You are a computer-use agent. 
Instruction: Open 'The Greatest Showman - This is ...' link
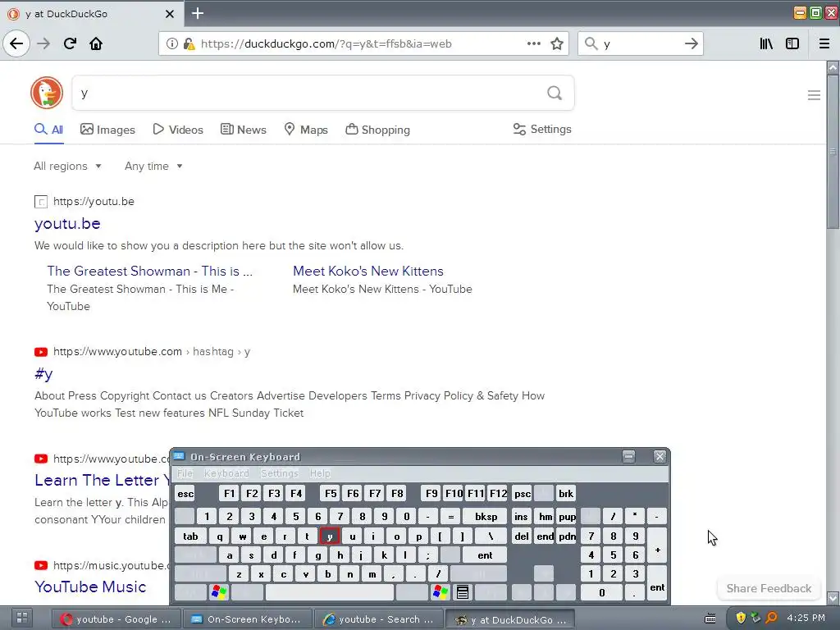[149, 271]
